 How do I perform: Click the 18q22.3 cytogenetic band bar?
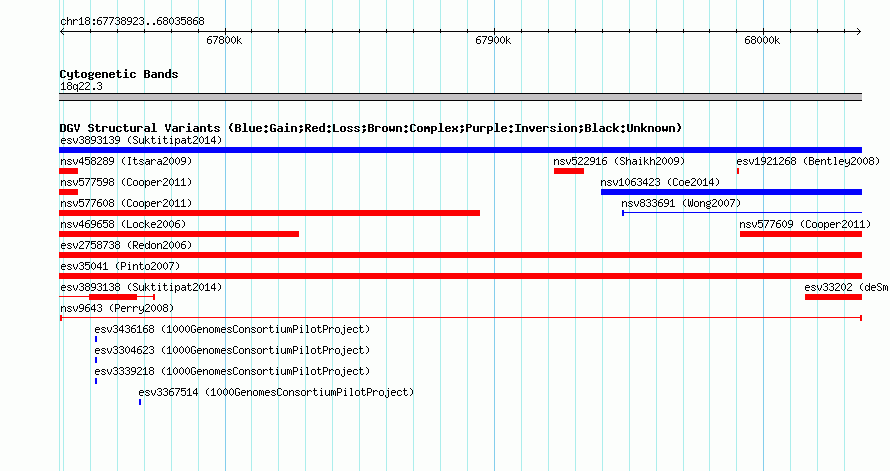(460, 97)
